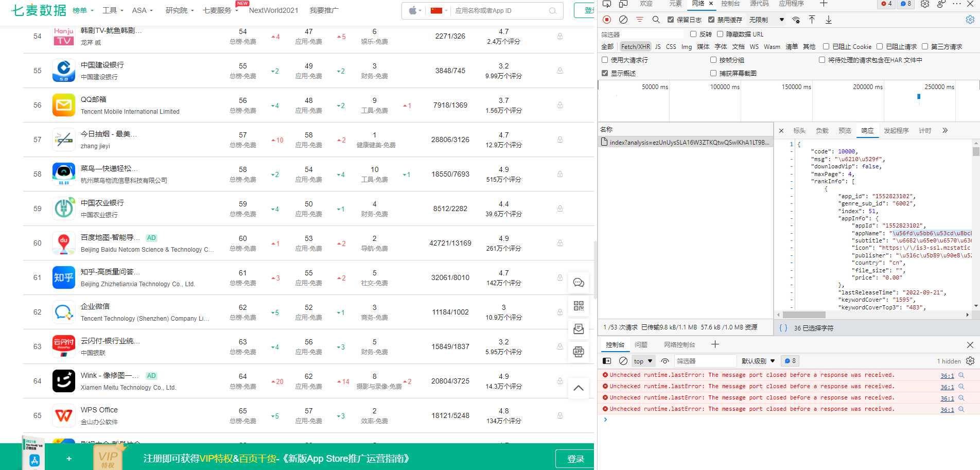Add a new DevTools tool tab with plus
This screenshot has height=470, width=980.
tap(824, 4)
